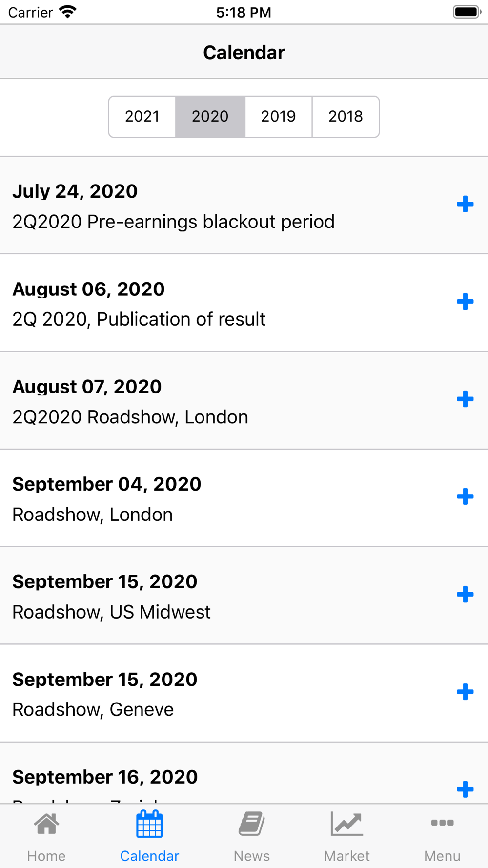Tap the Calendar icon in tab bar
Image resolution: width=488 pixels, height=868 pixels.
[x=149, y=825]
